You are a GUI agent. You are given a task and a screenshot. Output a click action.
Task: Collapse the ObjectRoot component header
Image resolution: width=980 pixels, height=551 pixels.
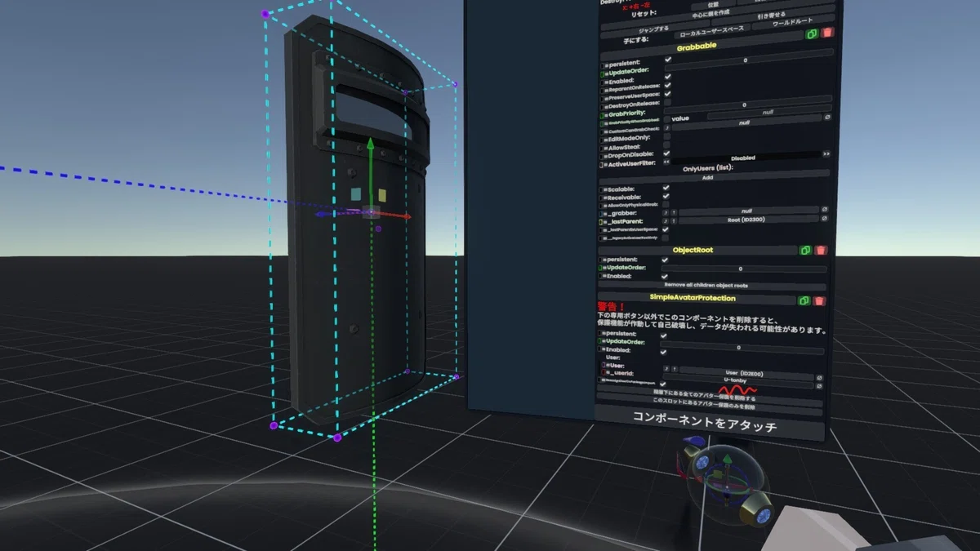tap(698, 250)
